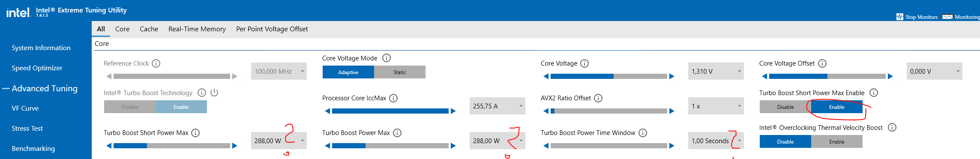Increase Turbo Boost Power Time Window arrow

(x=672, y=146)
